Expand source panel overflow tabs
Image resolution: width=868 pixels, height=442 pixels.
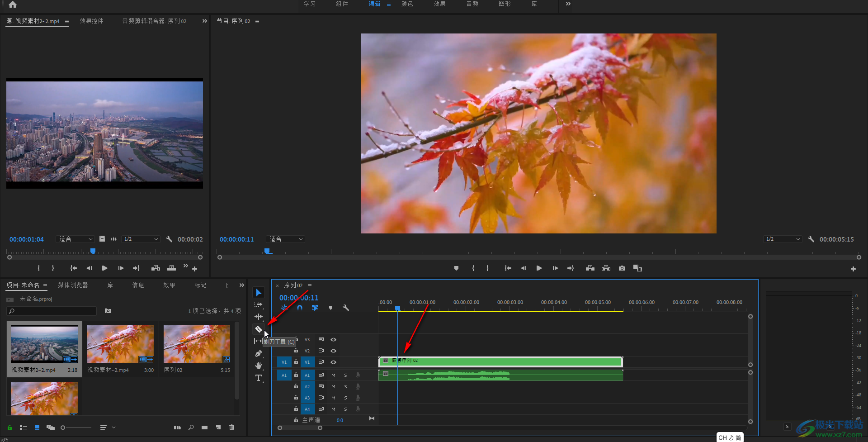pos(204,21)
